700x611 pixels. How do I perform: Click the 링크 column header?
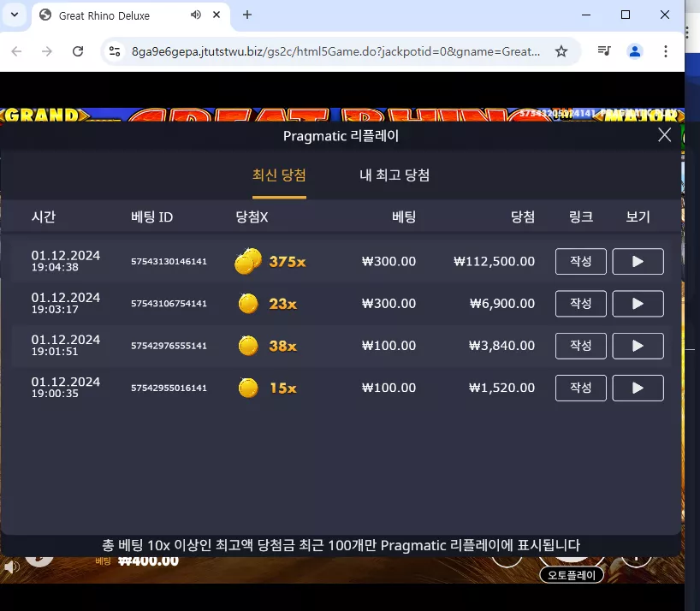click(x=581, y=217)
